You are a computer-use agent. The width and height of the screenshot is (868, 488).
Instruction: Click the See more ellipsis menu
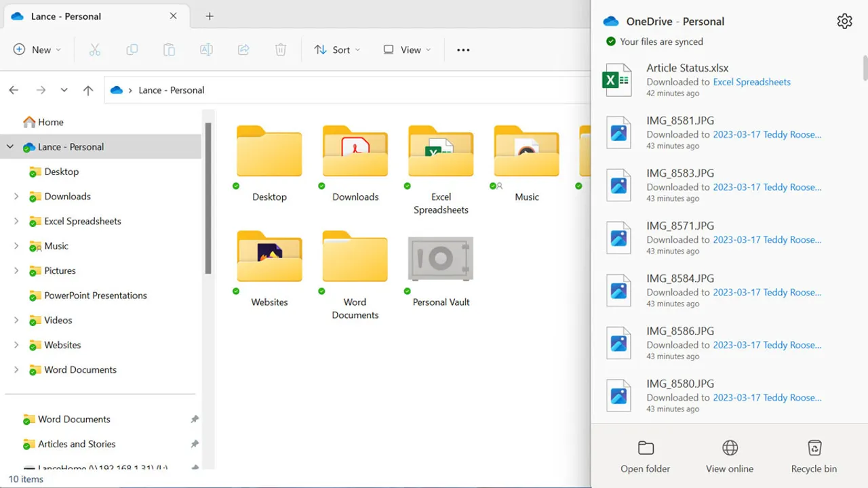[463, 49]
